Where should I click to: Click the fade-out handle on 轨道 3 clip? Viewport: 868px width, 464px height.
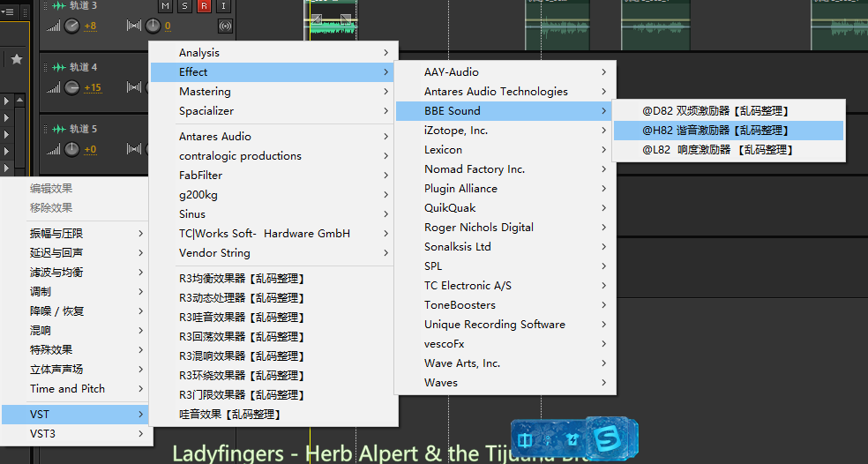coord(346,20)
